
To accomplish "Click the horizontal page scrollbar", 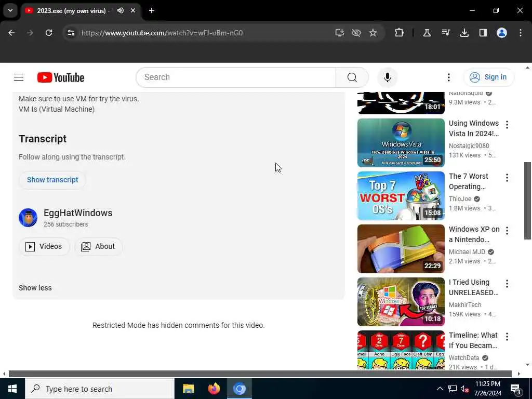I will [x=260, y=374].
